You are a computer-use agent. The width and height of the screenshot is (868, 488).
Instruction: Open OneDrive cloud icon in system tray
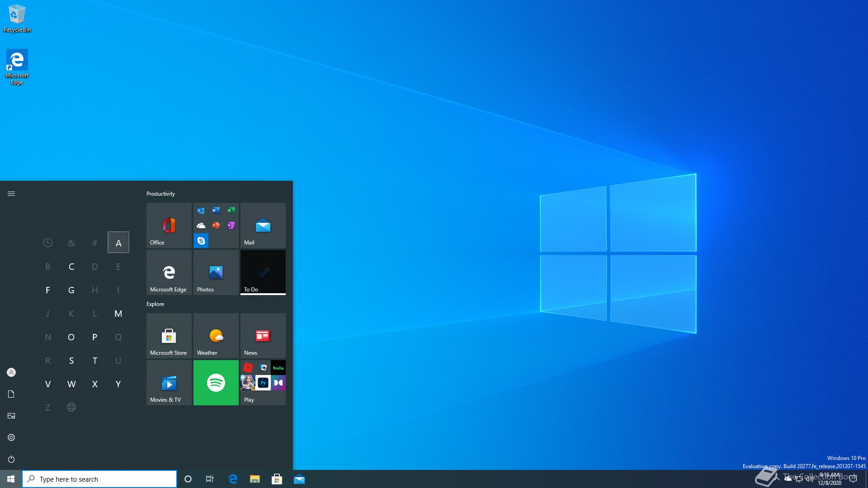pyautogui.click(x=788, y=479)
